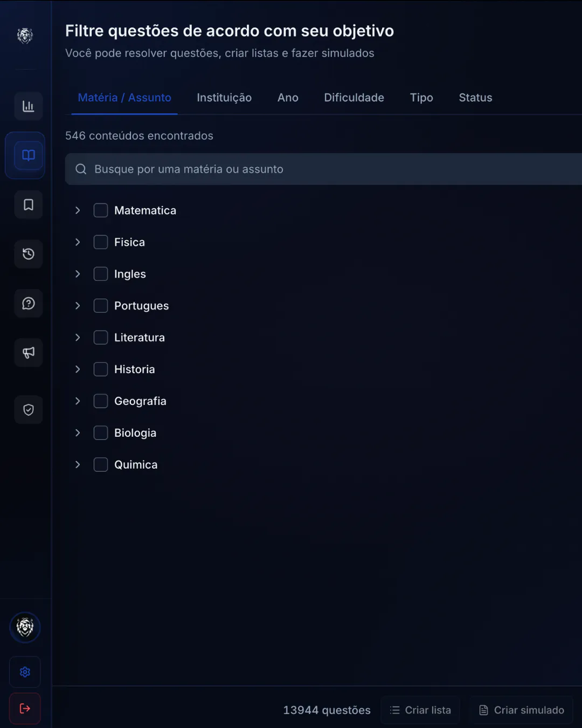582x728 pixels.
Task: Focus the matéria ou assunto search field
Action: pos(323,169)
